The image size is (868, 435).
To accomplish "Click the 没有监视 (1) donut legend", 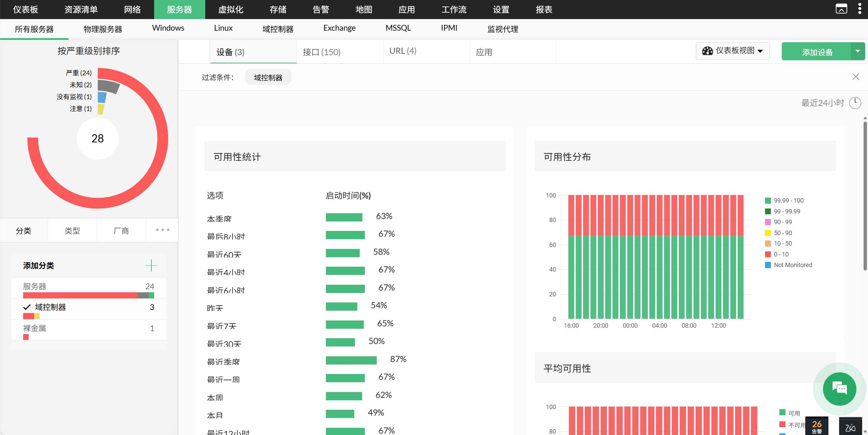I will (74, 97).
